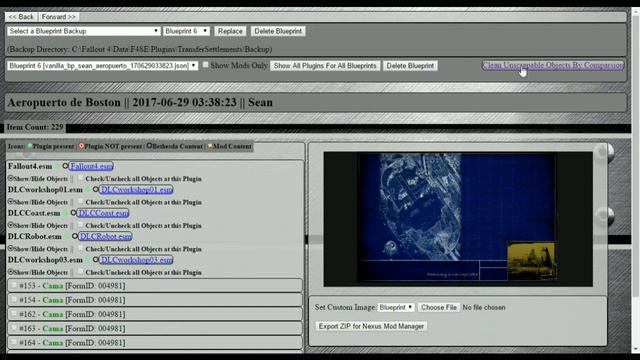The height and width of the screenshot is (360, 640).
Task: Open the Blueprint 6 slot dropdown beside Replace
Action: pyautogui.click(x=187, y=31)
